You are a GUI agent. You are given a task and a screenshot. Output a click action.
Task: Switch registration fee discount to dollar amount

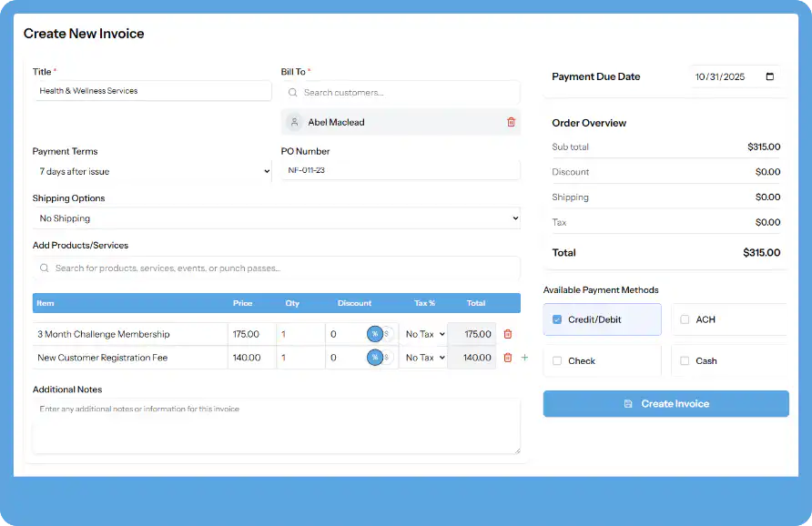tap(386, 357)
